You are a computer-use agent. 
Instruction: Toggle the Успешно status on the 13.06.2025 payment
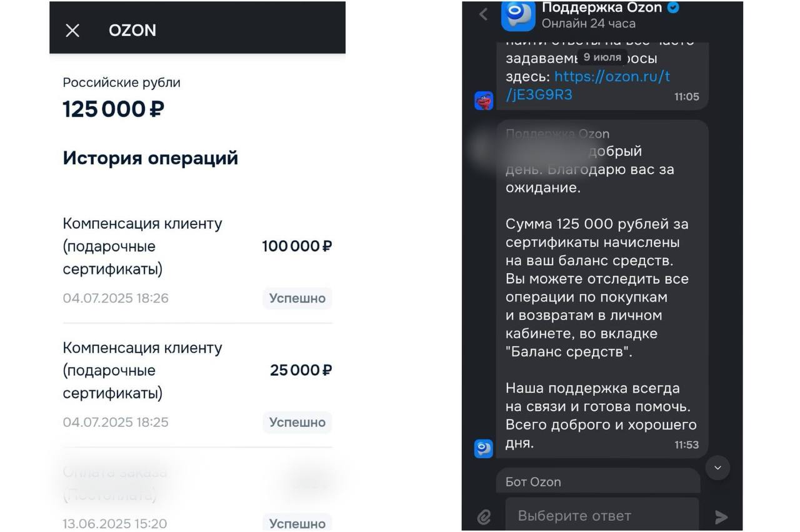pyautogui.click(x=297, y=523)
